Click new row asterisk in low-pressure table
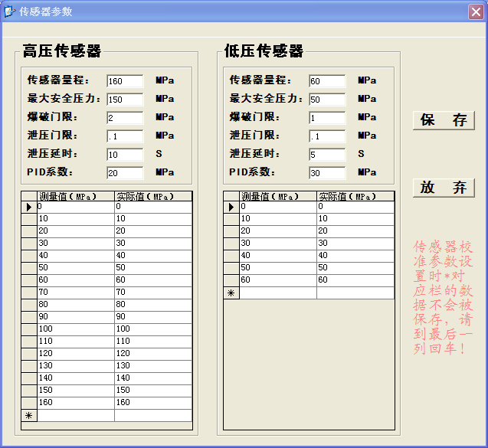This screenshot has width=488, height=448. [231, 293]
